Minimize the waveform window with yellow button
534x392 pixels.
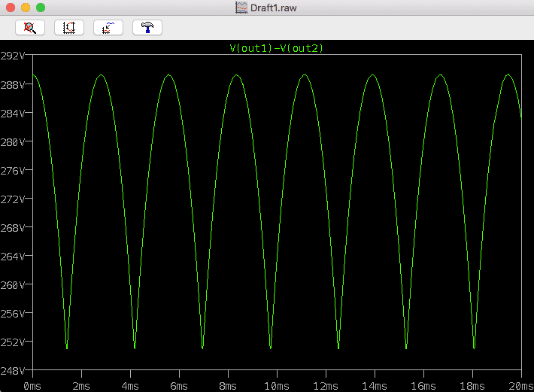[26, 7]
